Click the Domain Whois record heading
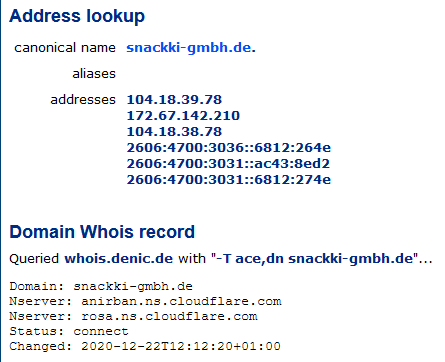This screenshot has width=445, height=362. 102,232
